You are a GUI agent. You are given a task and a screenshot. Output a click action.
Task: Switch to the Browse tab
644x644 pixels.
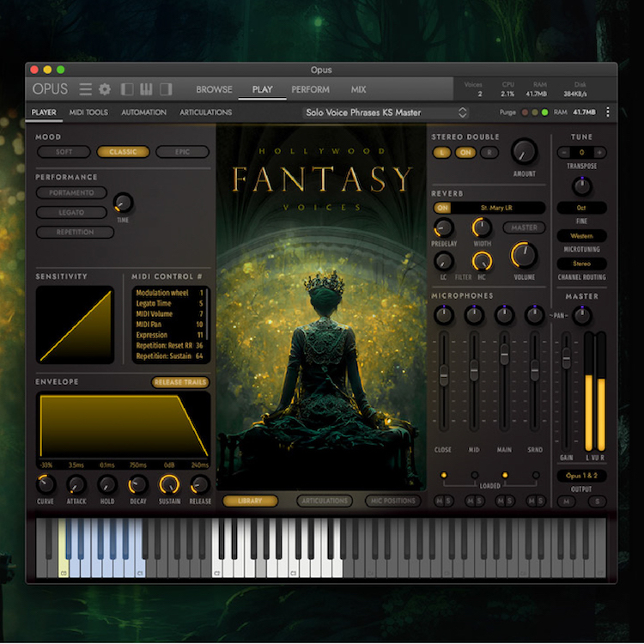coord(214,89)
